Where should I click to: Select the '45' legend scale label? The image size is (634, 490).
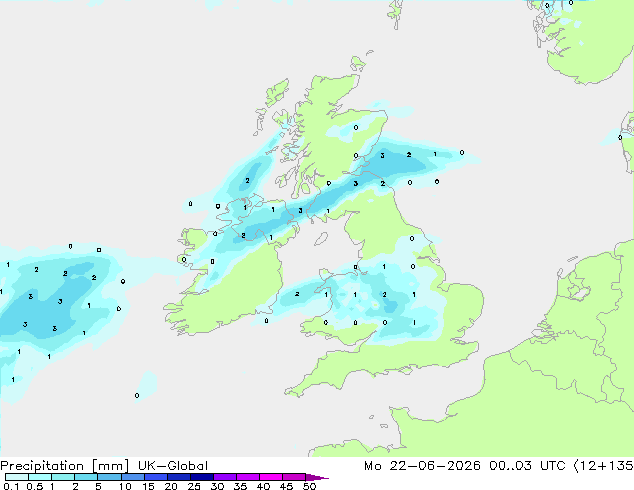pyautogui.click(x=286, y=486)
